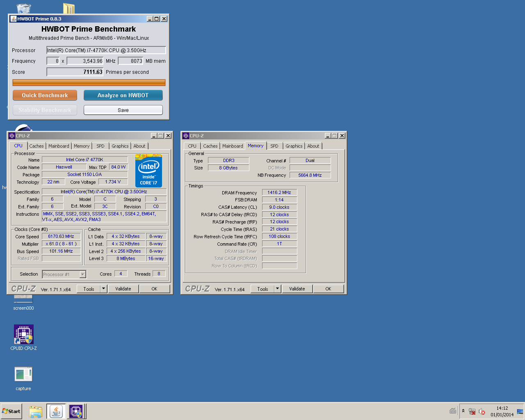Click the disabled Stability Benchmark button

tap(45, 110)
